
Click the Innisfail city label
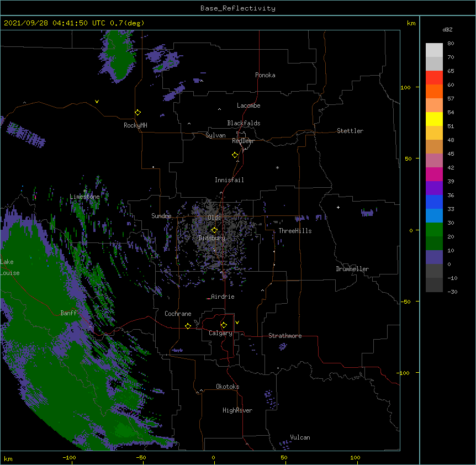229,180
